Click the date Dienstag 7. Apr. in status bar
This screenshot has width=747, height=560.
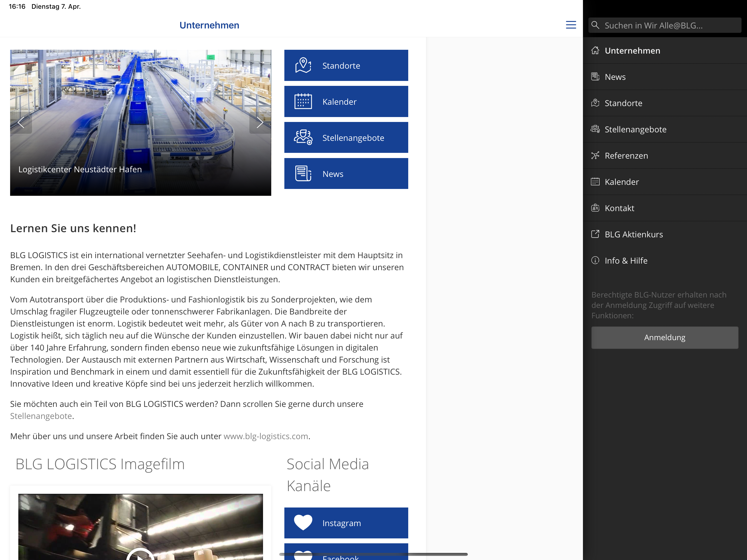[x=56, y=6]
